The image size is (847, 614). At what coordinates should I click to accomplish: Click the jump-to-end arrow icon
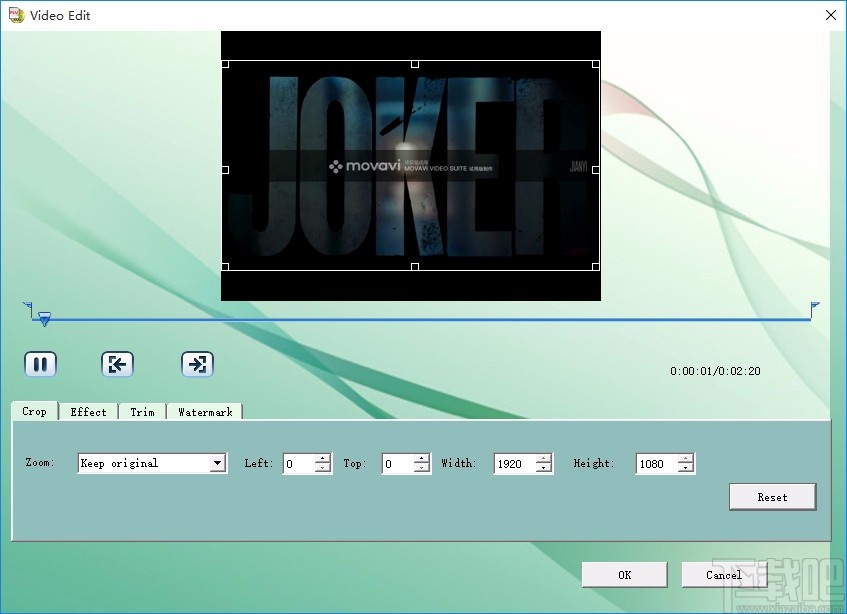coord(197,364)
